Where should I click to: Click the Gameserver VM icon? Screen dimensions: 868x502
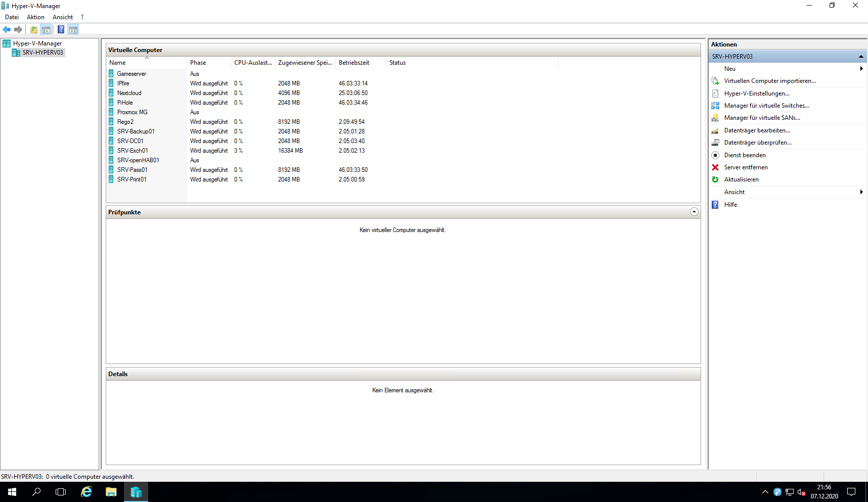pyautogui.click(x=111, y=74)
